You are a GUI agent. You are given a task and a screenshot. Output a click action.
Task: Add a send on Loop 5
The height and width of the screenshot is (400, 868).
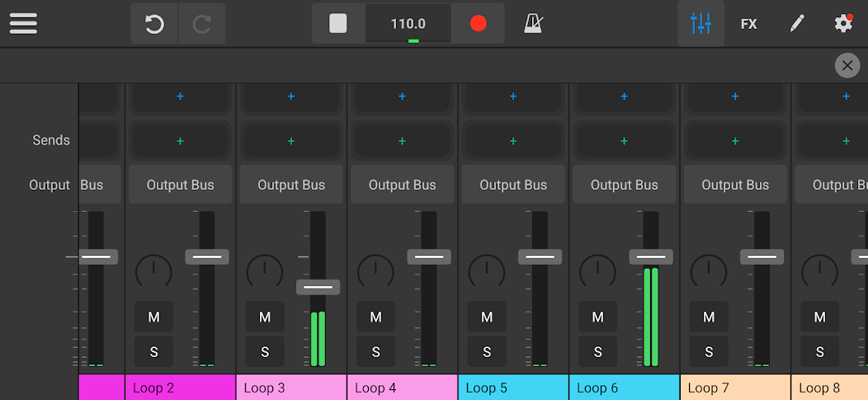pyautogui.click(x=513, y=140)
